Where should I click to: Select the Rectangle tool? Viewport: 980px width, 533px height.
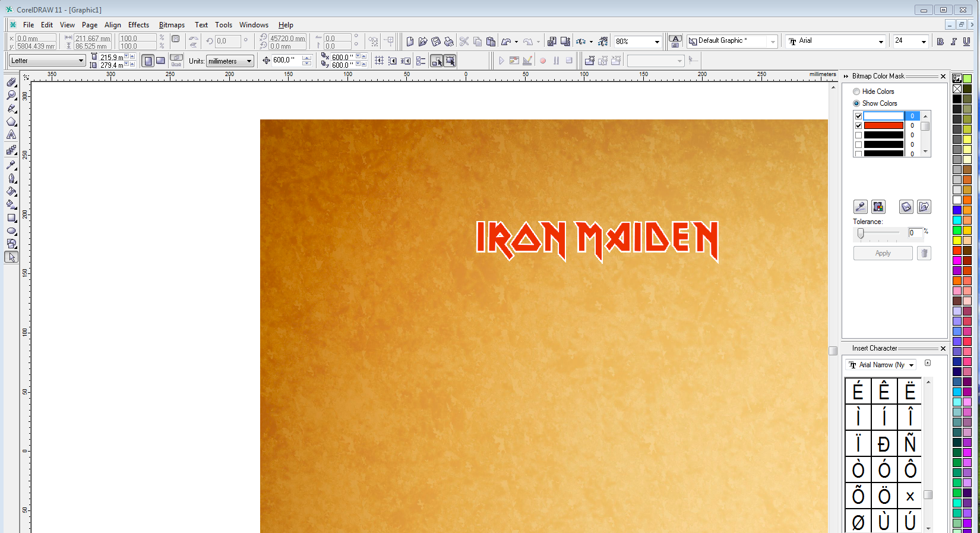pos(11,218)
